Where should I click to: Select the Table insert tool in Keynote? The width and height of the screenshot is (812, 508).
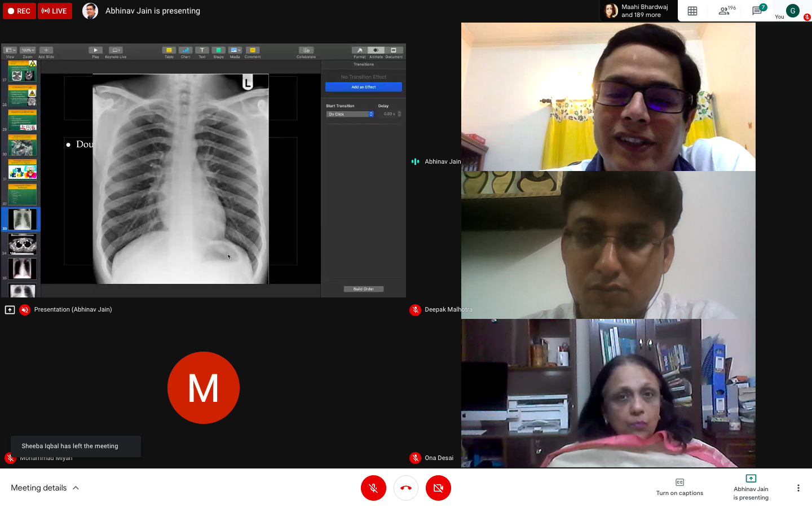pos(169,51)
